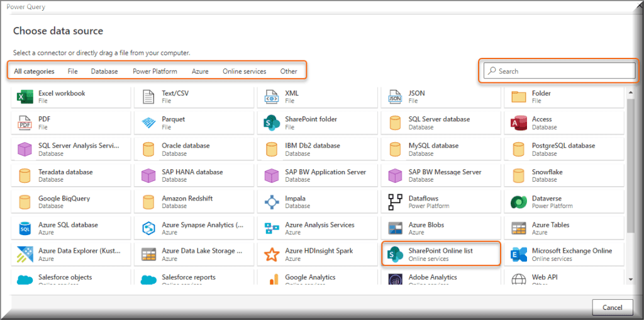Choose the Azure Data Explorer (Kusto) icon
The image size is (644, 320).
tap(25, 255)
